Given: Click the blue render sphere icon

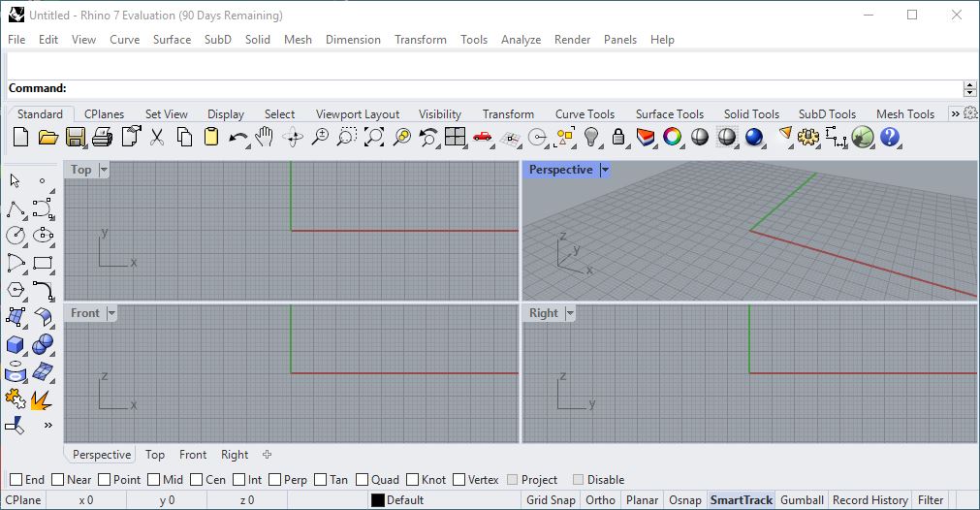Looking at the screenshot, I should pos(754,137).
